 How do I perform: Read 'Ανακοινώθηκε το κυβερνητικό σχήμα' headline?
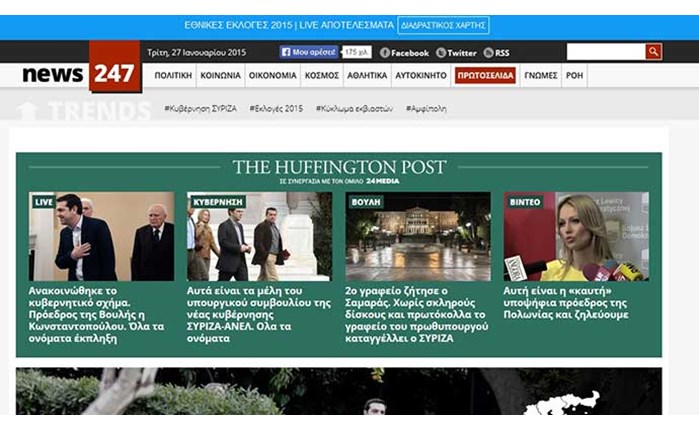click(96, 315)
